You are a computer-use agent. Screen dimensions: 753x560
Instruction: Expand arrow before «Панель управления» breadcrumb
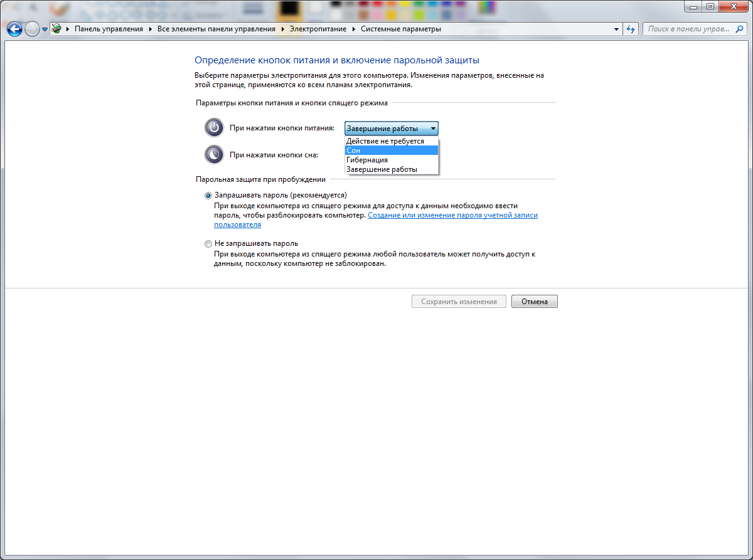pyautogui.click(x=68, y=29)
